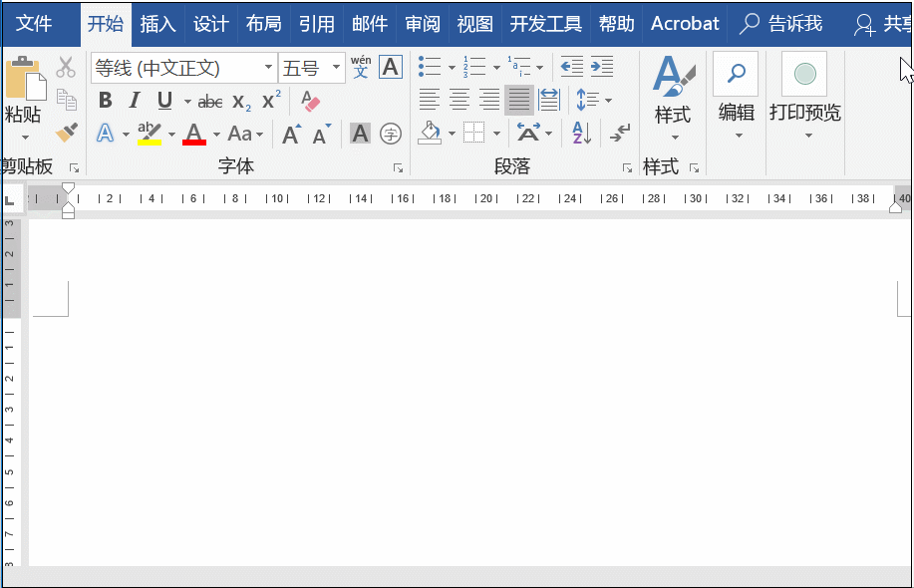Switch to the 插入 Insert tab

[157, 24]
